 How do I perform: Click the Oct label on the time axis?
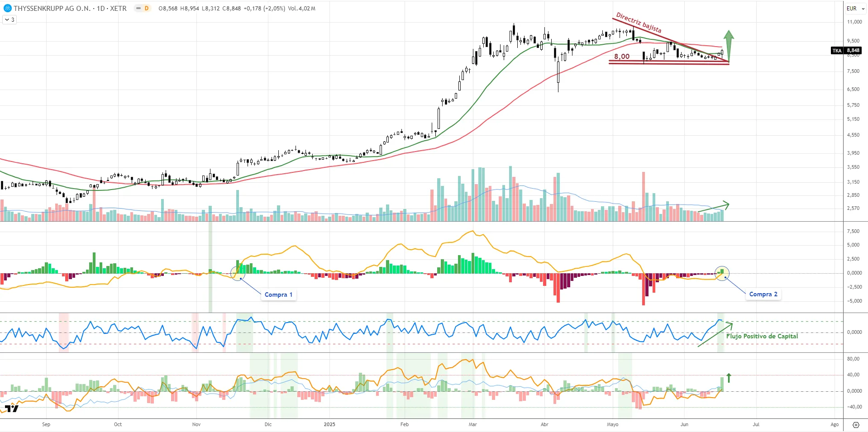(x=118, y=424)
